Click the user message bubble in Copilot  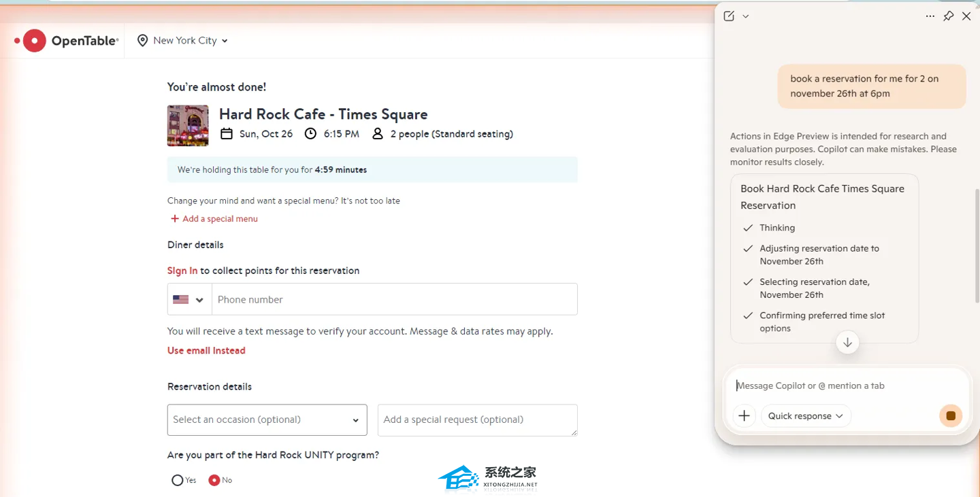[x=872, y=86]
